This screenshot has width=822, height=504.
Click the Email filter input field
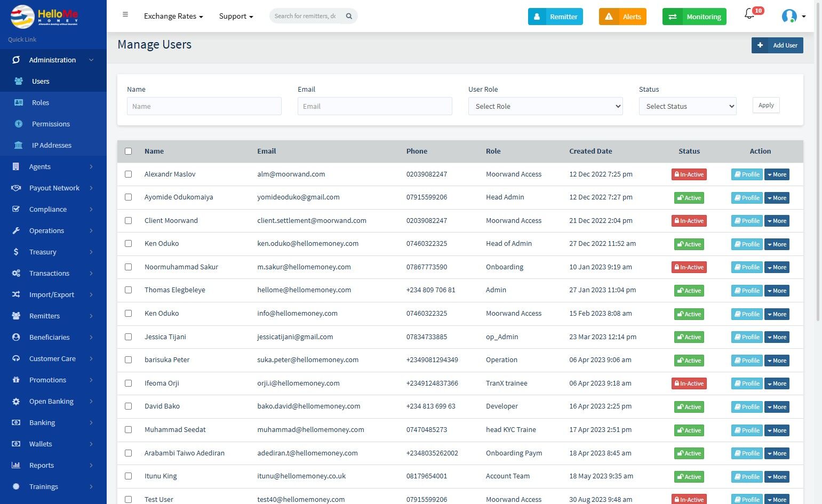(x=375, y=106)
